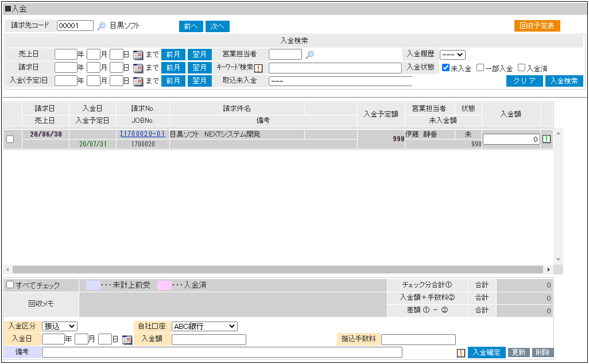
Task: Click the horizontal scrollbar under the table
Action: (x=278, y=270)
